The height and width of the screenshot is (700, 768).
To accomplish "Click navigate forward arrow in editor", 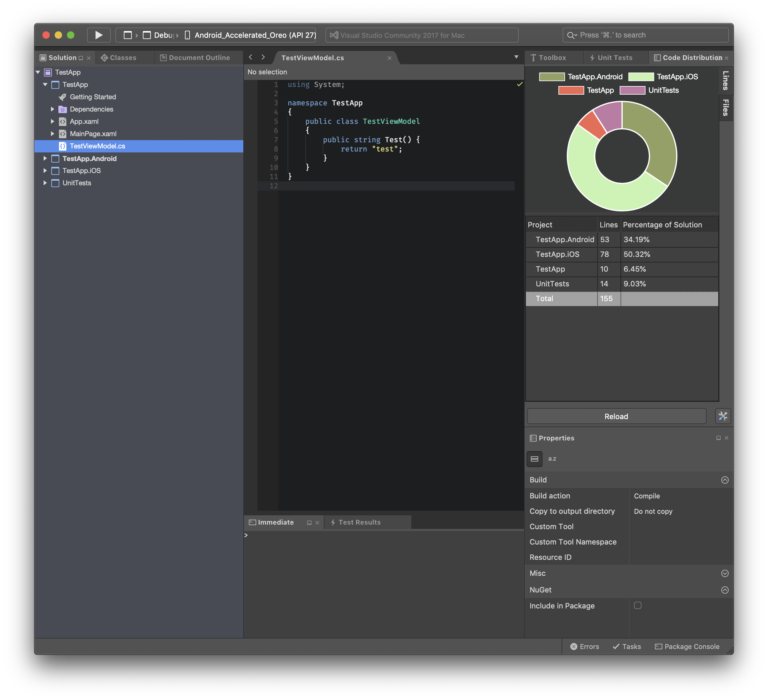I will 263,57.
